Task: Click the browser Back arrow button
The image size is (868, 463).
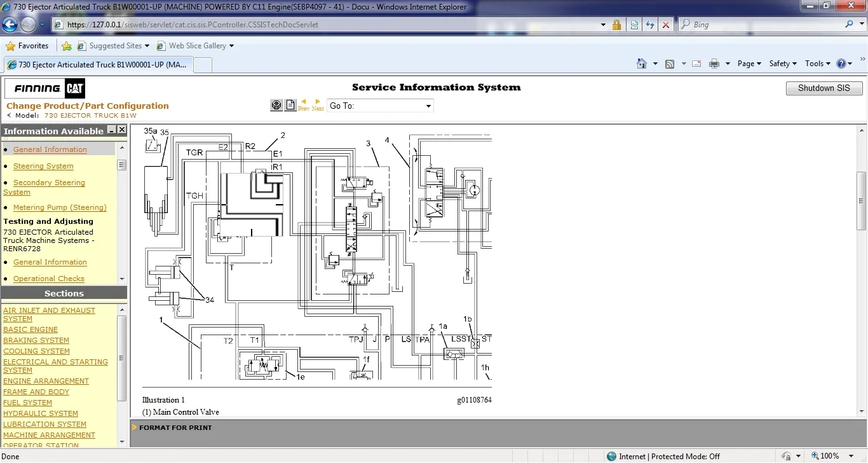Action: pyautogui.click(x=10, y=25)
